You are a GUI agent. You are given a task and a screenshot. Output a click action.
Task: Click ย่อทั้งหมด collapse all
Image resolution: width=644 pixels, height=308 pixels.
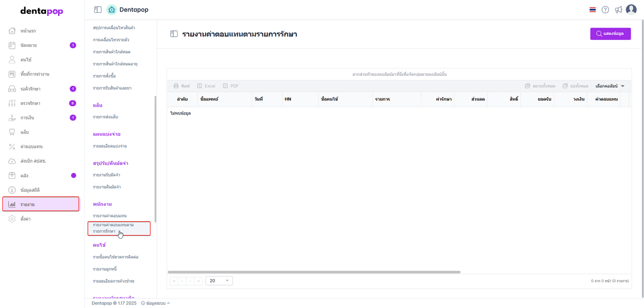coord(575,86)
